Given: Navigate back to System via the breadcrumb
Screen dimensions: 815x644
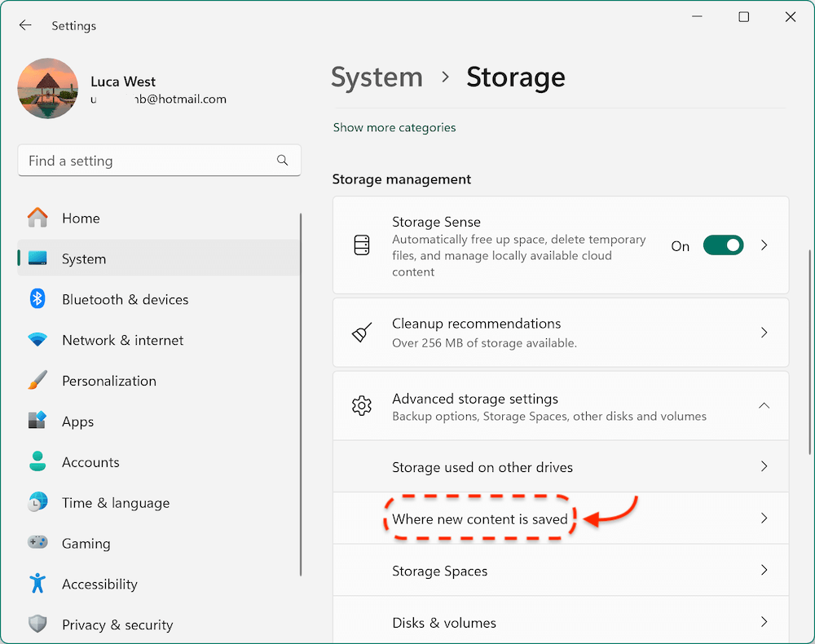Looking at the screenshot, I should click(377, 77).
